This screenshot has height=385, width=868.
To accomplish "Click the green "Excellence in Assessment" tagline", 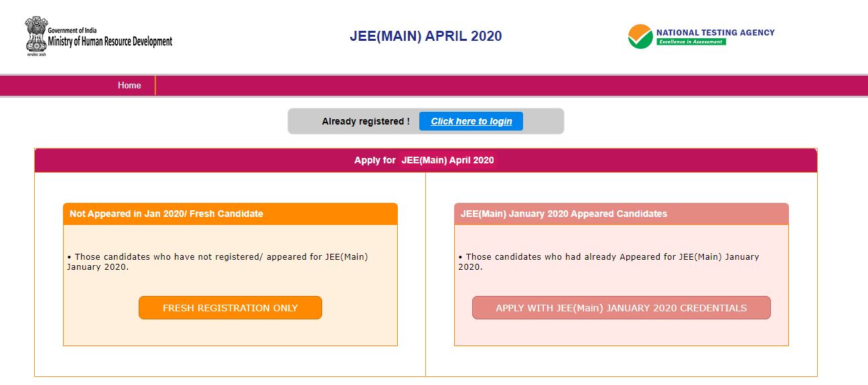I will [x=691, y=42].
